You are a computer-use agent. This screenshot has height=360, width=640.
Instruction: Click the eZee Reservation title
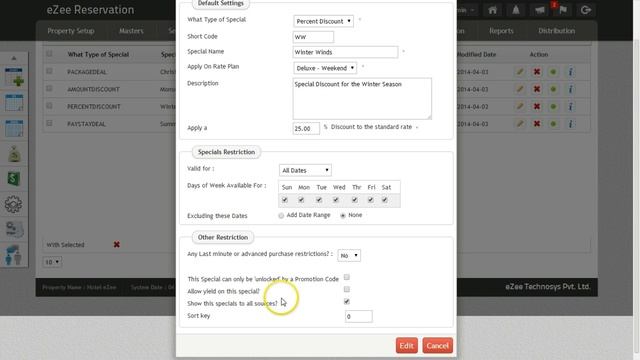90,10
